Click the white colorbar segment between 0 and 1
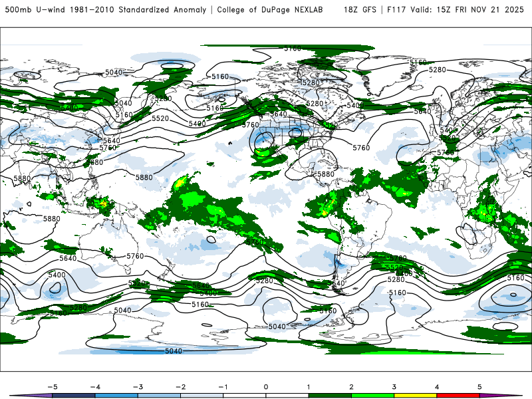Image resolution: width=532 pixels, height=399 pixels. (x=287, y=396)
